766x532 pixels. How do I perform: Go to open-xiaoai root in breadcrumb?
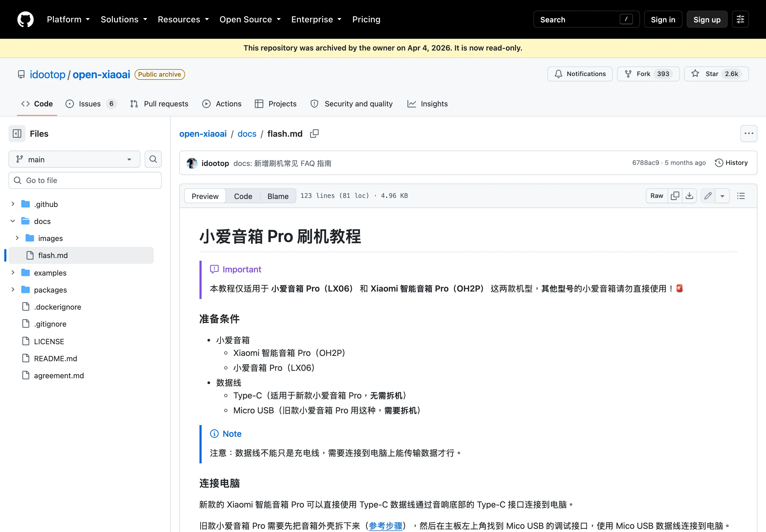click(x=203, y=134)
